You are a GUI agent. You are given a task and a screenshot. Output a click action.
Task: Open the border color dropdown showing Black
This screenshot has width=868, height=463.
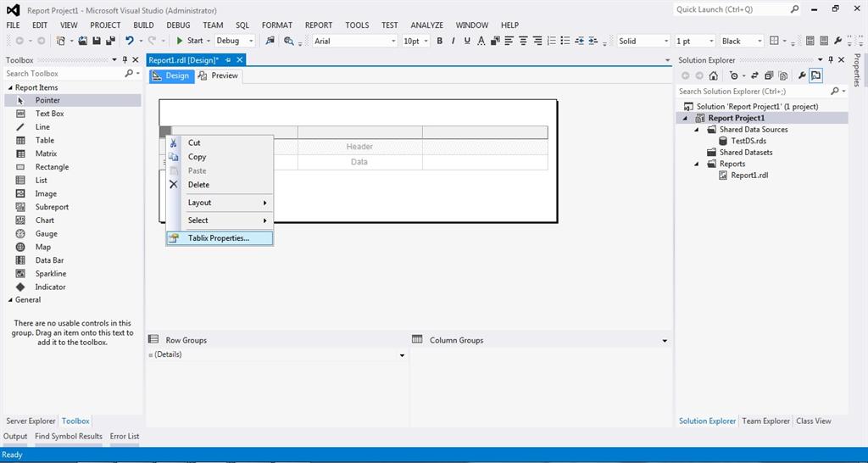click(x=759, y=41)
